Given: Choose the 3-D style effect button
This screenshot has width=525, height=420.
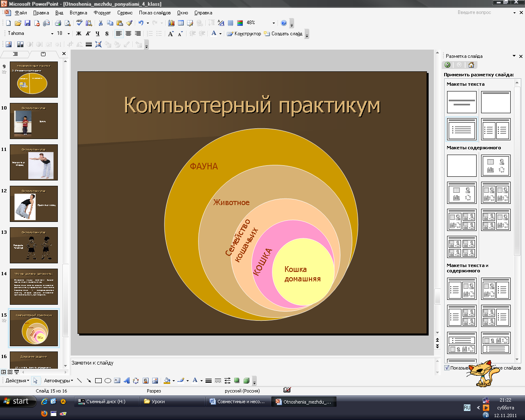Looking at the screenshot, I should [x=247, y=381].
